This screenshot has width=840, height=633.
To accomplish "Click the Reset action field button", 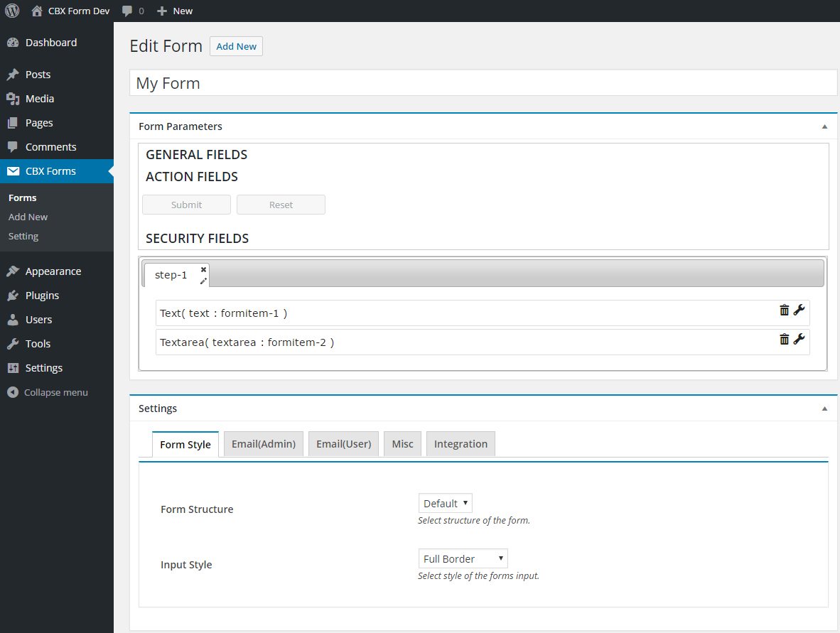I will point(281,205).
